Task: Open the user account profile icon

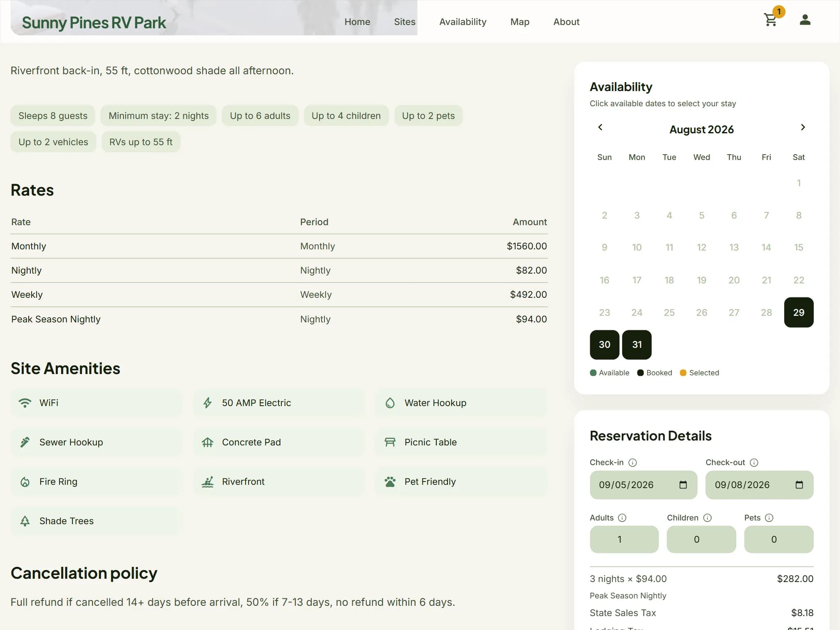Action: (805, 20)
